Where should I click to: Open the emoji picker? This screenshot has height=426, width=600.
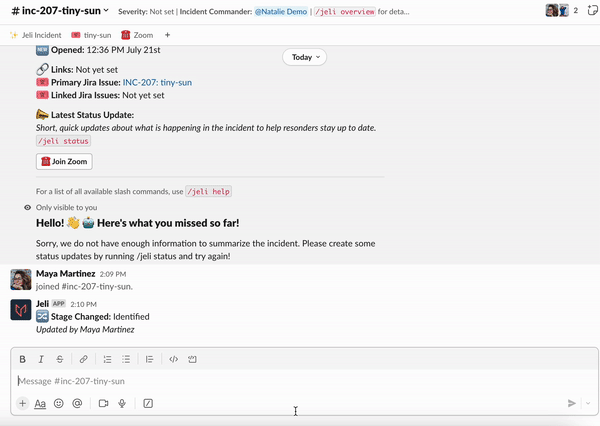tap(59, 403)
